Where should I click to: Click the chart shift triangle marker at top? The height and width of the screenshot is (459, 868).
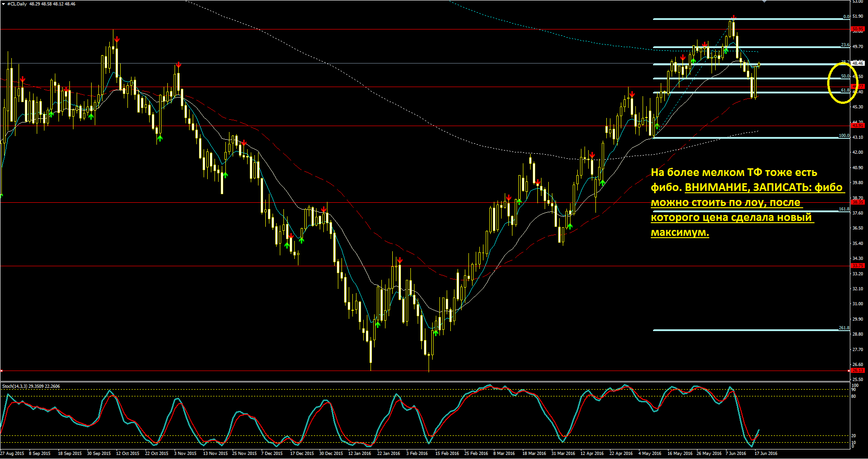point(765,1)
